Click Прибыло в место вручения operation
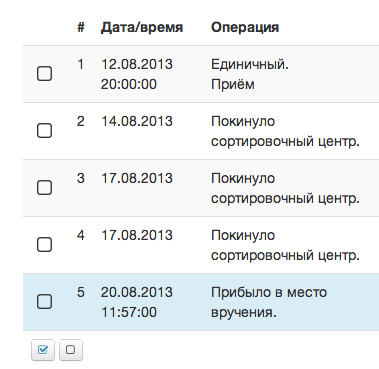The image size is (379, 369). pyautogui.click(x=269, y=302)
